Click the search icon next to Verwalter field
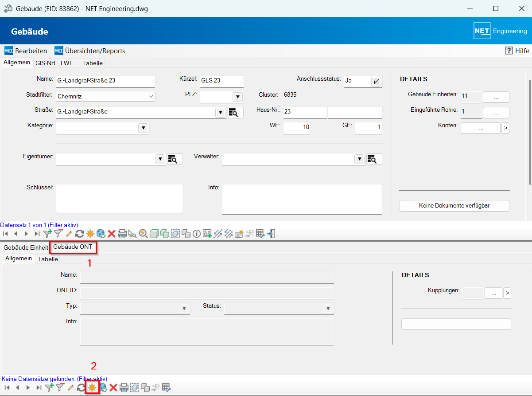The image size is (532, 396). click(373, 159)
